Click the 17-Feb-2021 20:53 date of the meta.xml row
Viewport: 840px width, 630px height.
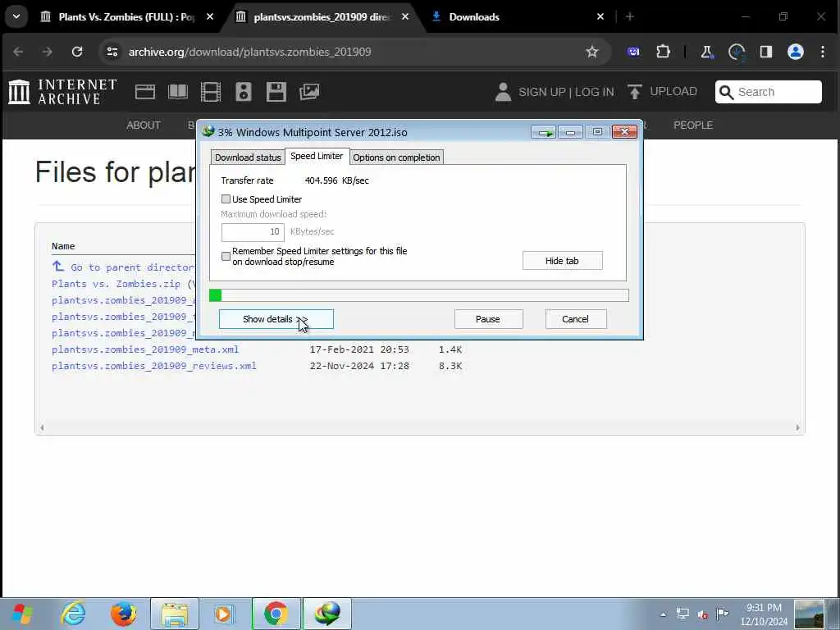(359, 349)
